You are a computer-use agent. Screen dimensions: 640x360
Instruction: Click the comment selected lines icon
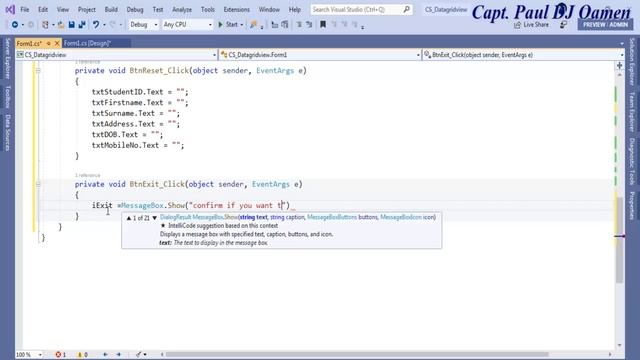point(299,25)
